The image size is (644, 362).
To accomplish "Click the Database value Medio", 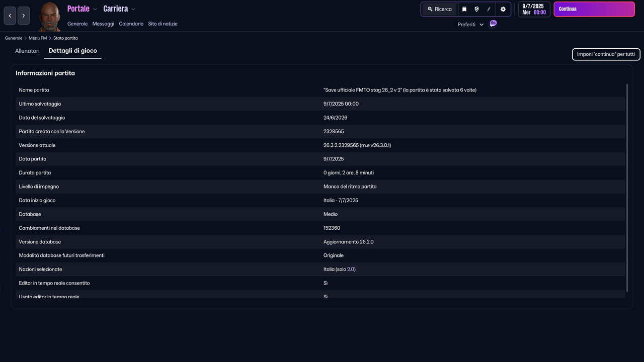I will [x=331, y=214].
